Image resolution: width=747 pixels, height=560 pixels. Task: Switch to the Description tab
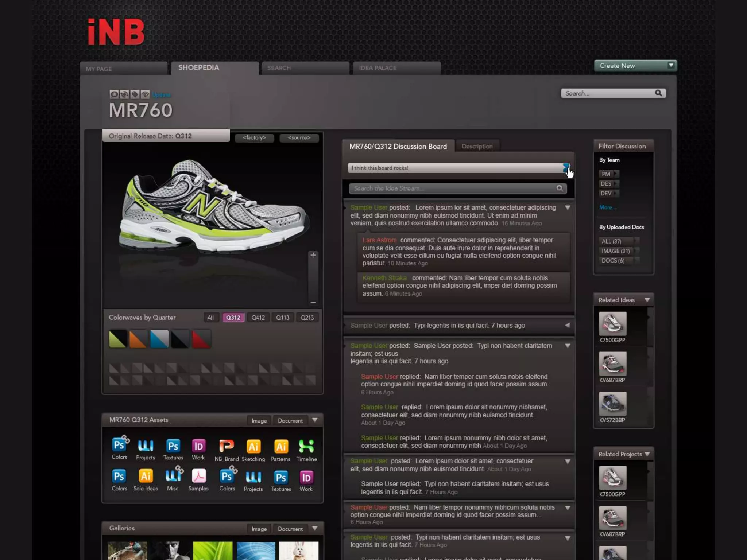pos(477,146)
